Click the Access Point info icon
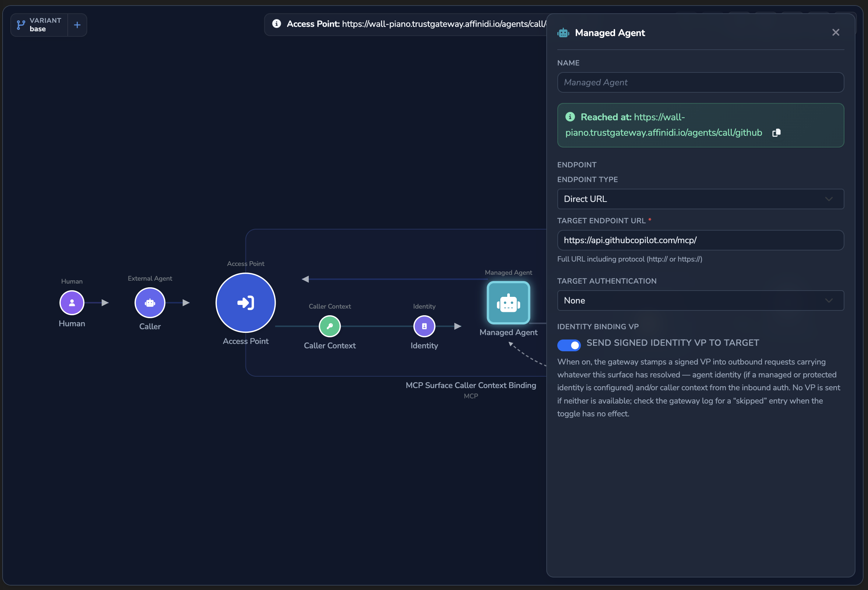This screenshot has height=590, width=868. click(276, 24)
